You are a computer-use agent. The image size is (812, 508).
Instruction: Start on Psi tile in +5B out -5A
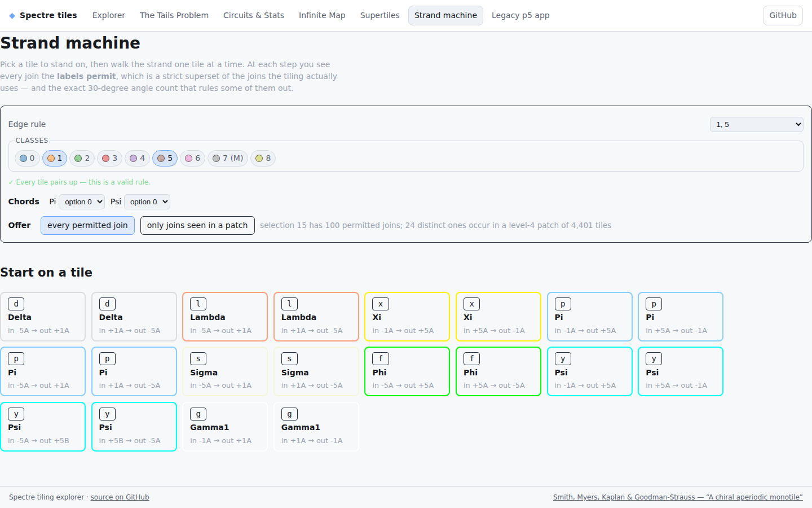tap(134, 427)
